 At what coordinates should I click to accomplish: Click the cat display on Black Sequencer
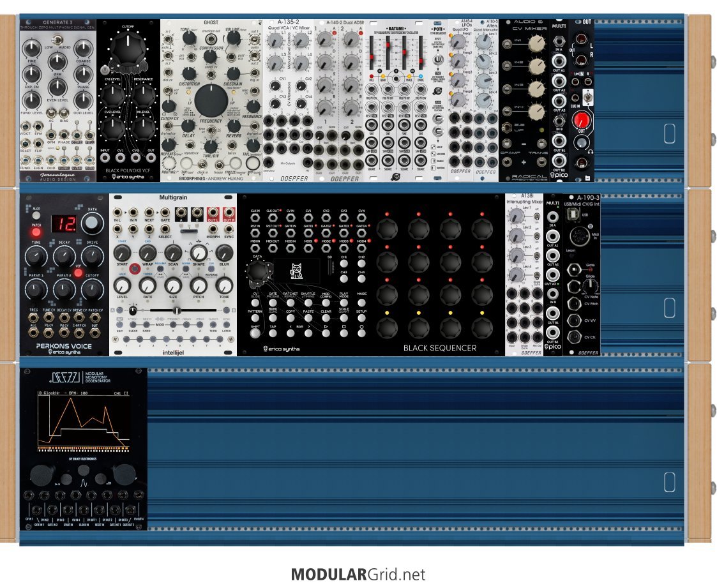point(297,271)
